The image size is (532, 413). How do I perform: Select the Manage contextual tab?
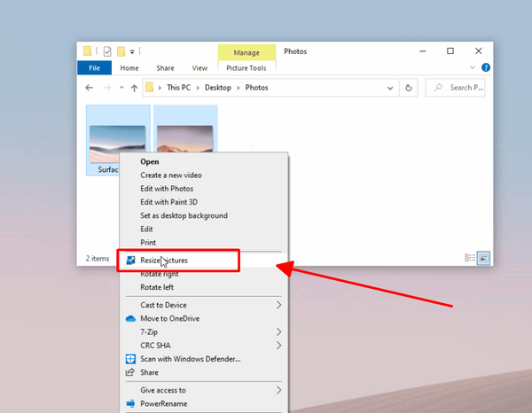(246, 52)
